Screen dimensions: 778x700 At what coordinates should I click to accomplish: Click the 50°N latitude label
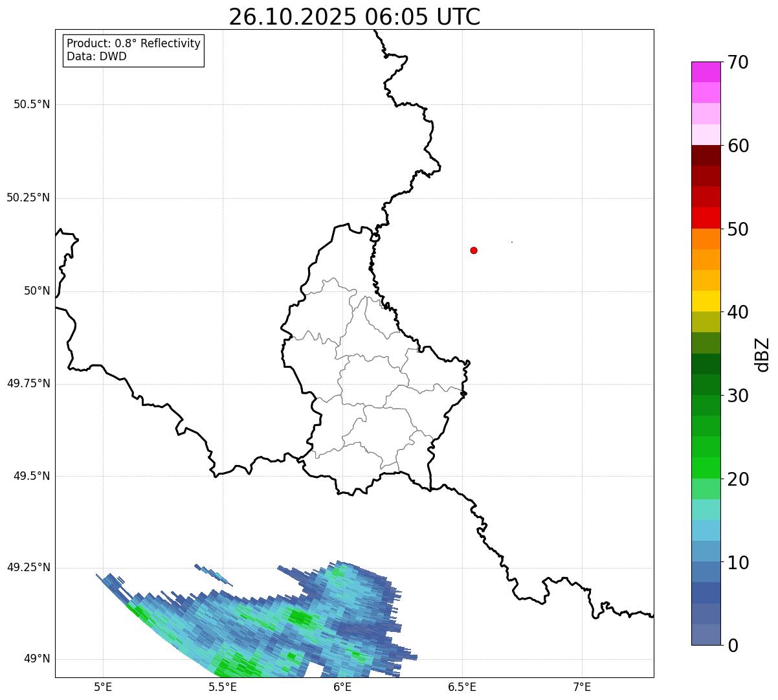point(37,291)
